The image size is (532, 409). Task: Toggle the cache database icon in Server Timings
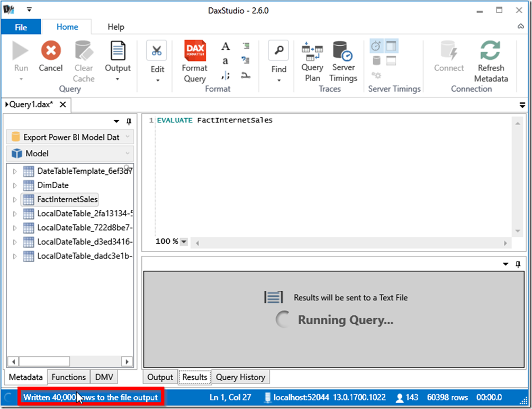tap(376, 61)
